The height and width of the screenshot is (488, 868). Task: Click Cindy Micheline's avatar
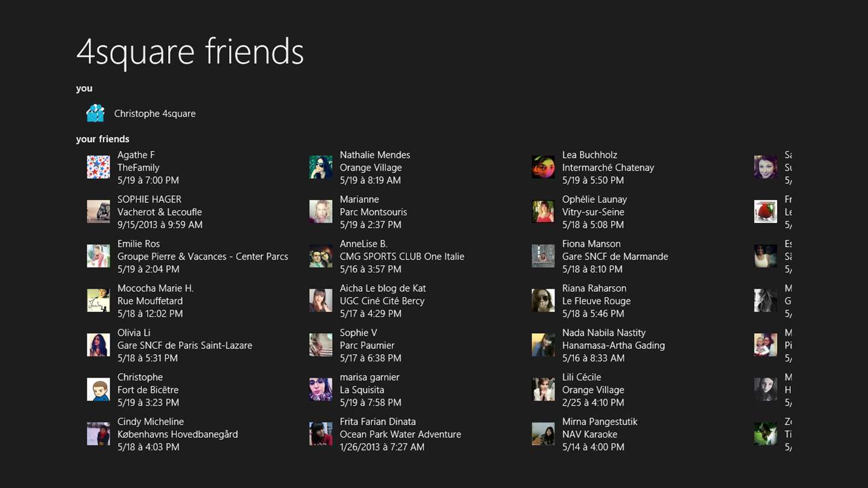click(x=98, y=434)
